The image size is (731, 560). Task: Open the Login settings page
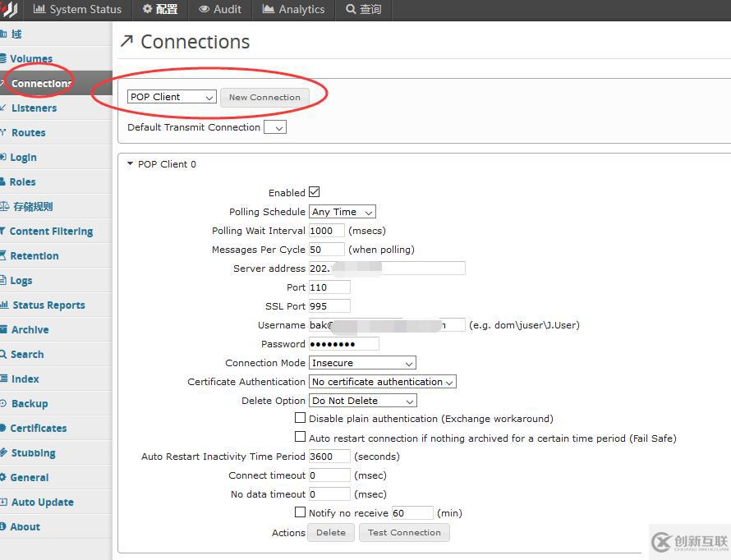tap(56, 158)
